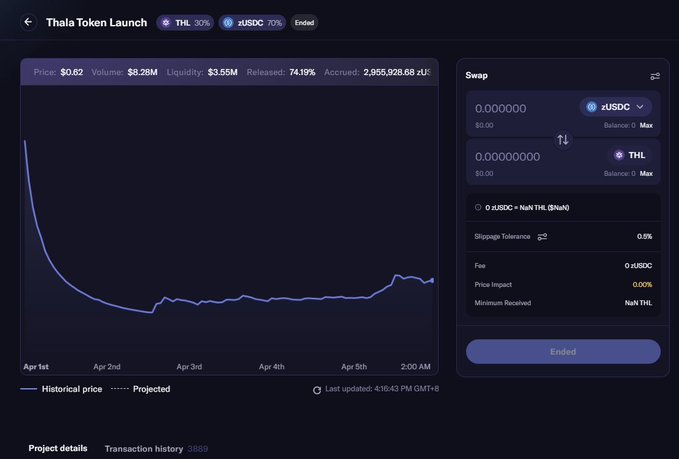Refresh chart using the reload icon
The image size is (679, 459).
point(317,390)
